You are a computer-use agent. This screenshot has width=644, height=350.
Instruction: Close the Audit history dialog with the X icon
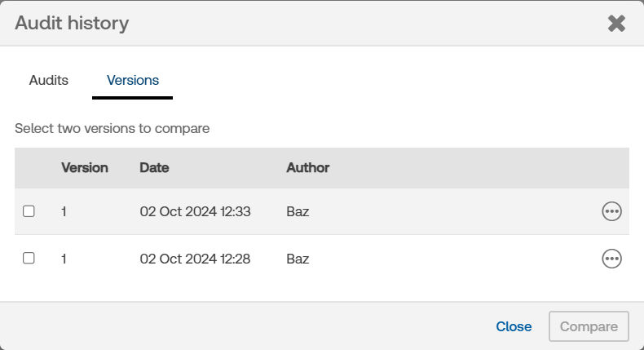[616, 24]
